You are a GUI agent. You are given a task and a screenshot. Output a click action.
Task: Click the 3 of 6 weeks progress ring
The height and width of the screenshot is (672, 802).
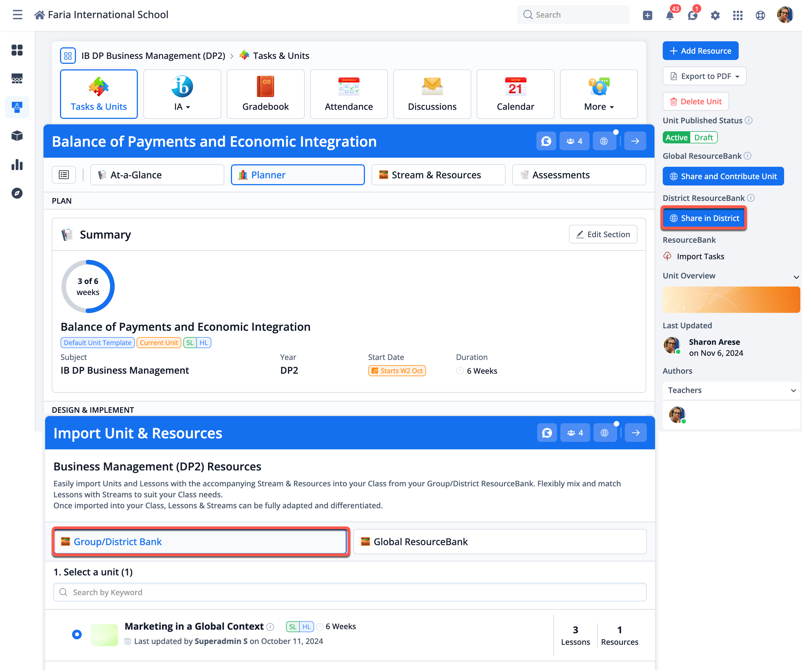pos(88,287)
